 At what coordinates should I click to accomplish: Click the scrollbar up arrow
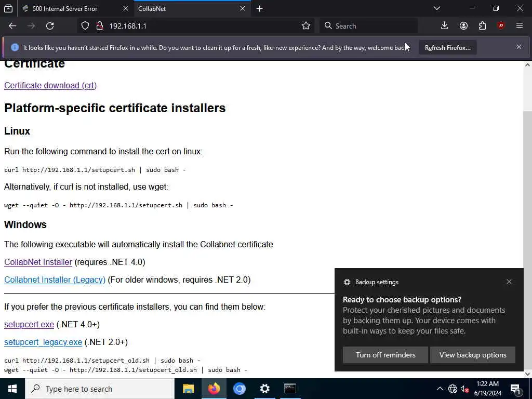(527, 65)
